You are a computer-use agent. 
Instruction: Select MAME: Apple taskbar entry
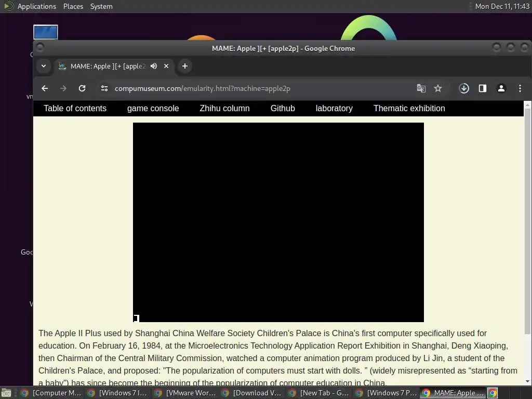453,393
